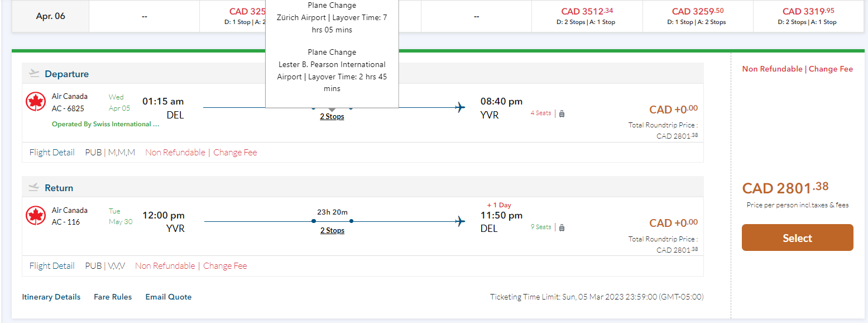Viewport: 868px width, 323px height.
Task: Click the Air Canada logo on departure flight
Action: (36, 102)
